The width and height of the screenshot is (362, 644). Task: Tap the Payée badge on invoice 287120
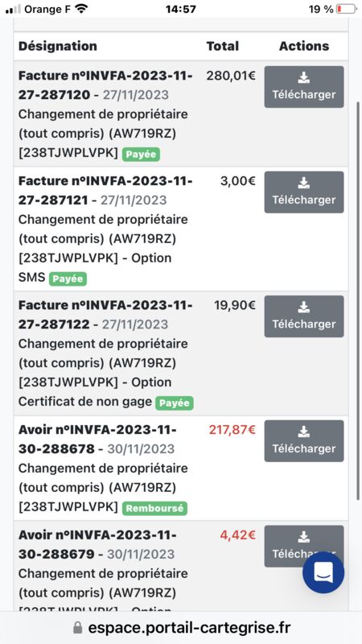141,155
